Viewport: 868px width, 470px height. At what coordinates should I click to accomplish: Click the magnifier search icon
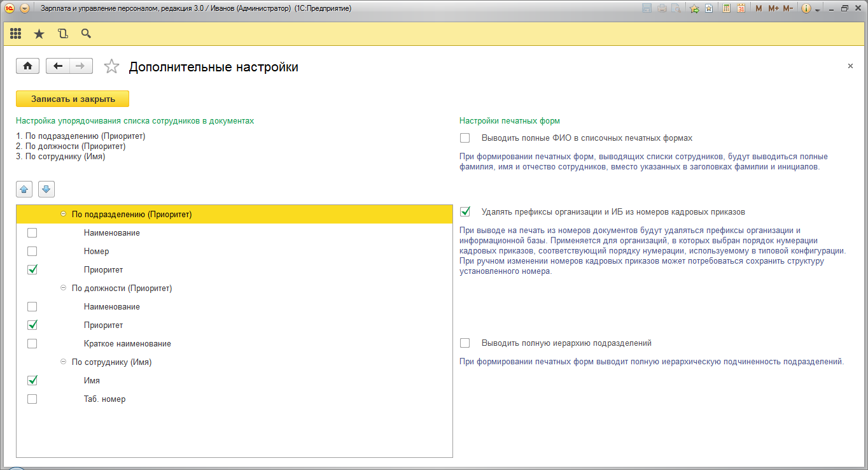(86, 34)
